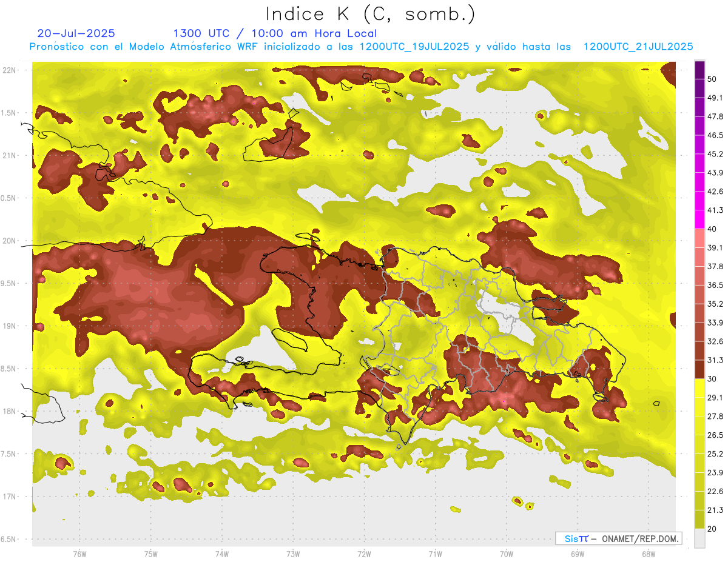
Task: Click the '21.3' color bar value
Action: point(715,510)
